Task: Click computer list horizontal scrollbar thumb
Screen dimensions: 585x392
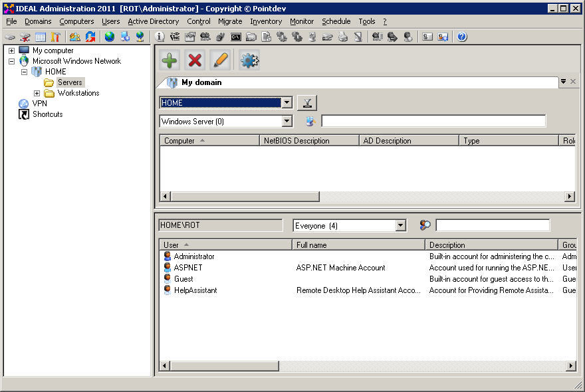Action: coord(245,196)
